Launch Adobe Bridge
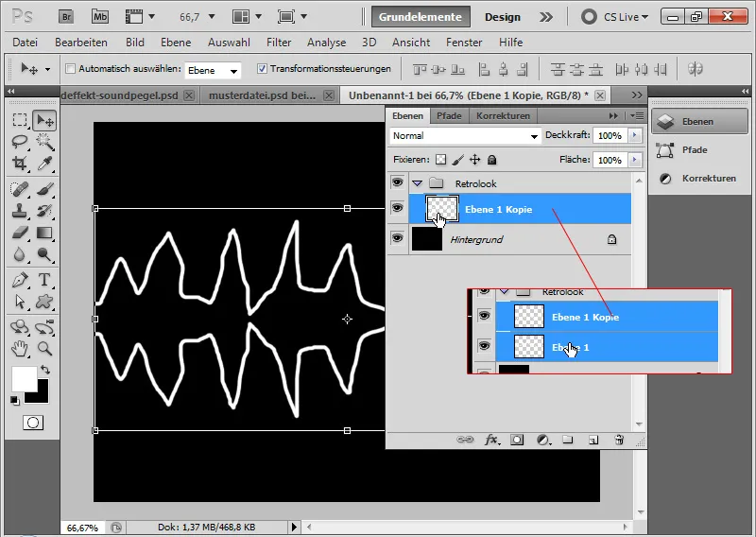Image resolution: width=756 pixels, height=537 pixels. (66, 17)
